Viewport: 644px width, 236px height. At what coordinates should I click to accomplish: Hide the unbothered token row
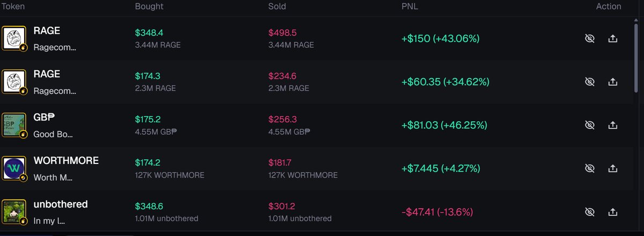click(x=590, y=212)
